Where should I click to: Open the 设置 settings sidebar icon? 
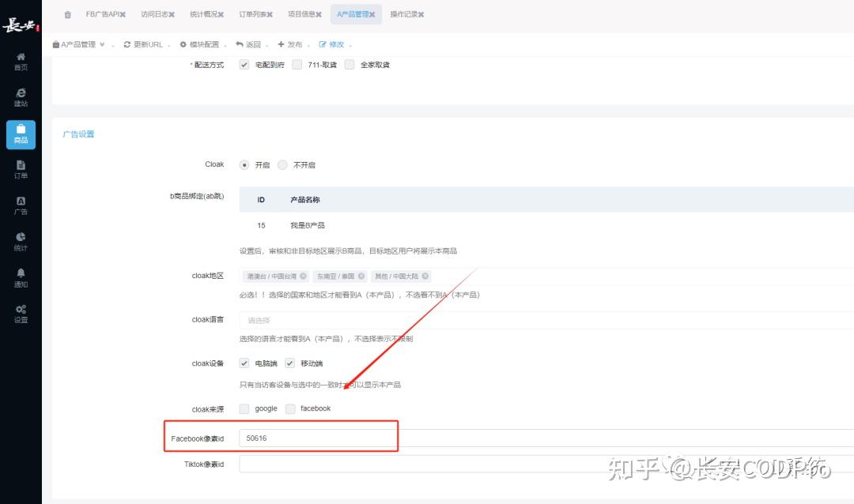[21, 311]
